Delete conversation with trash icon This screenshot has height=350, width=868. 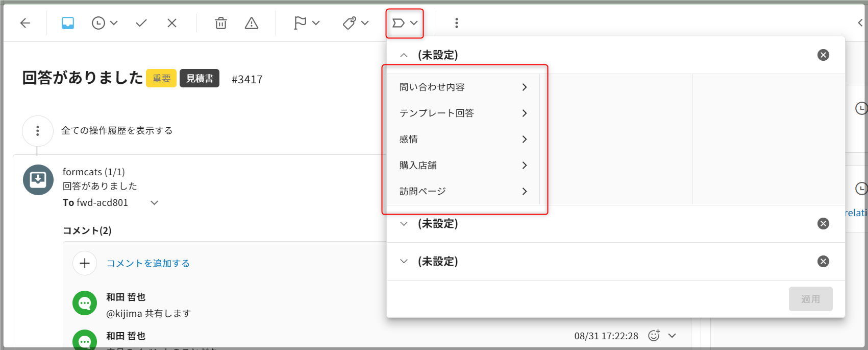point(220,23)
